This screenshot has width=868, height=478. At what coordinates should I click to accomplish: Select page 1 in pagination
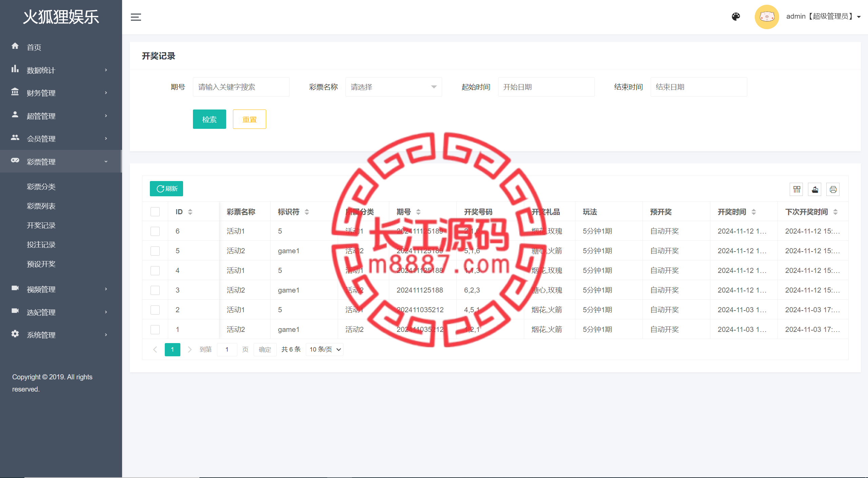click(173, 350)
